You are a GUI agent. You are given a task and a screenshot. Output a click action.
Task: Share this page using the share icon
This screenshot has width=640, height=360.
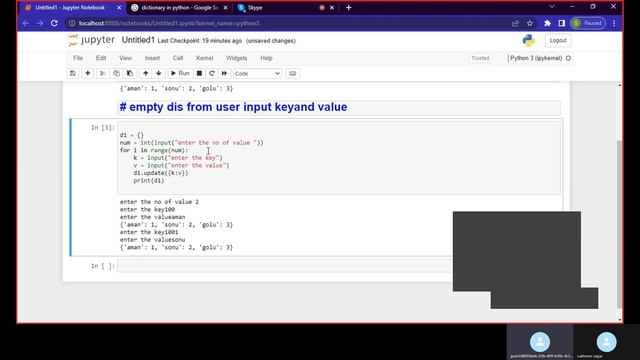pos(515,23)
